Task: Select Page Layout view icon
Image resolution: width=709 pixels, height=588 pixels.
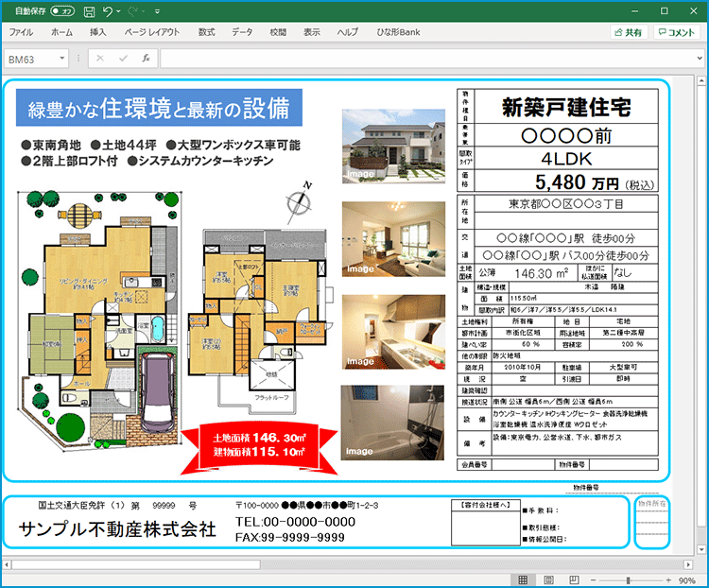Action: [548, 579]
